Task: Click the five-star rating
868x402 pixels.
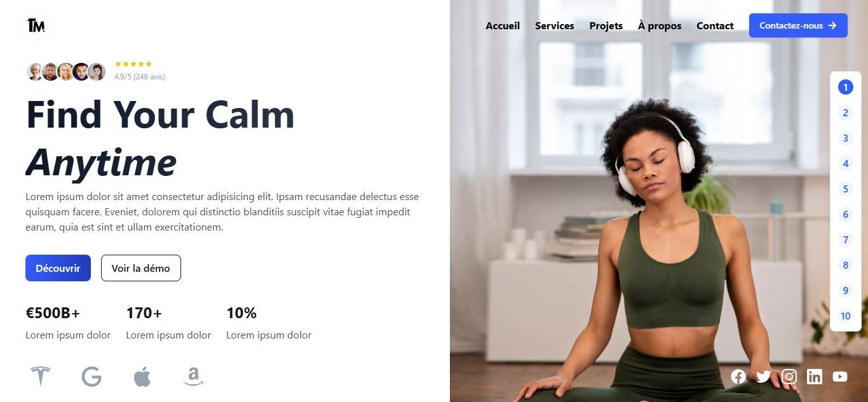Action: 133,64
